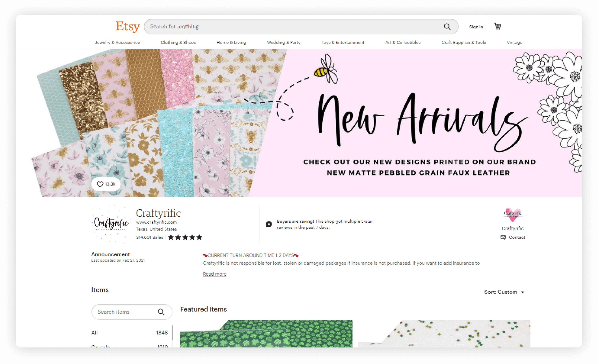Open the Vintage category
The image size is (598, 364).
pyautogui.click(x=515, y=42)
